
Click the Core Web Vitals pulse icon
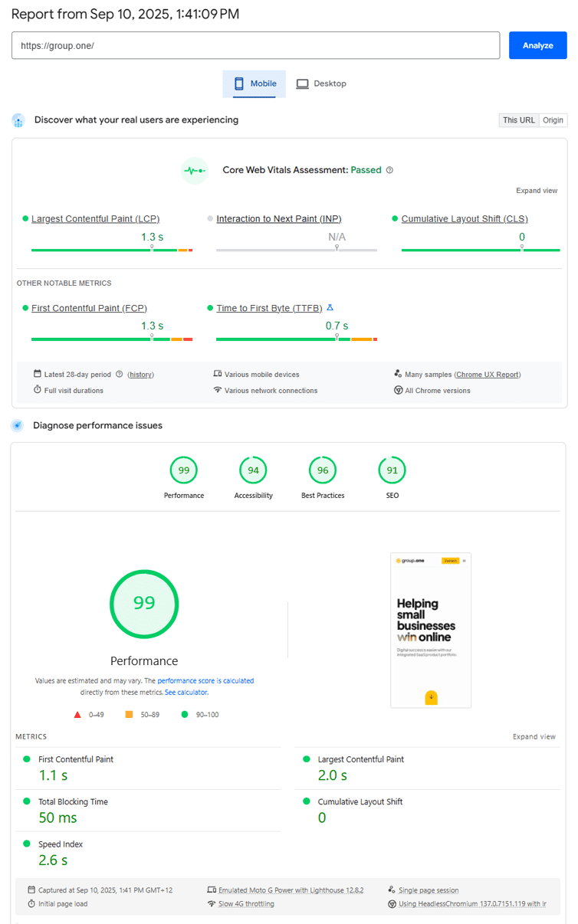pyautogui.click(x=194, y=170)
